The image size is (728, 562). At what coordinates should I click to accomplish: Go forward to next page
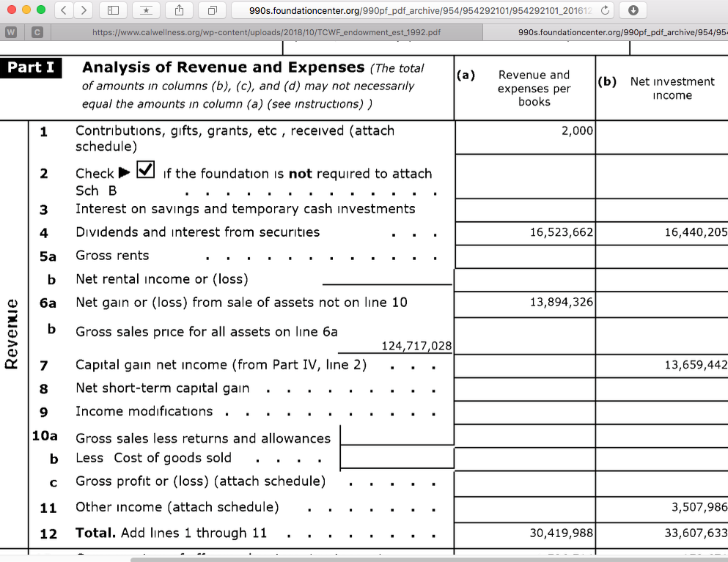[84, 10]
